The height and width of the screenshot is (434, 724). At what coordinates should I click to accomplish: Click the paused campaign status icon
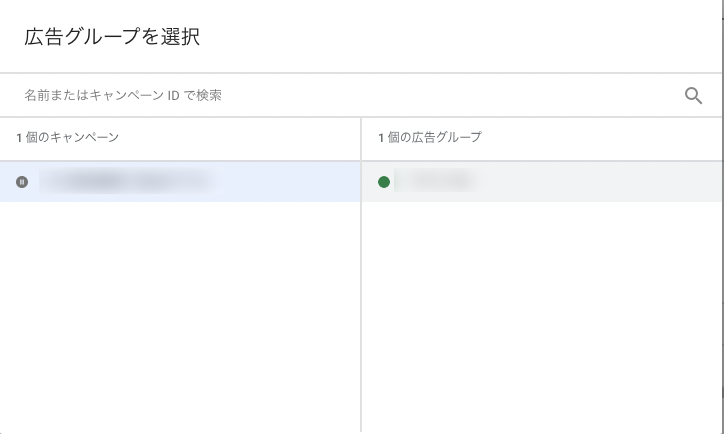(22, 181)
